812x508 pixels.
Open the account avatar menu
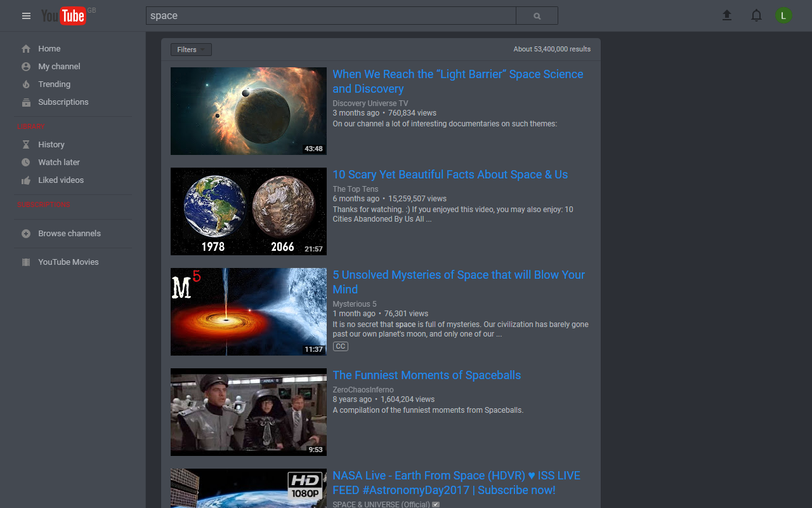click(x=783, y=15)
